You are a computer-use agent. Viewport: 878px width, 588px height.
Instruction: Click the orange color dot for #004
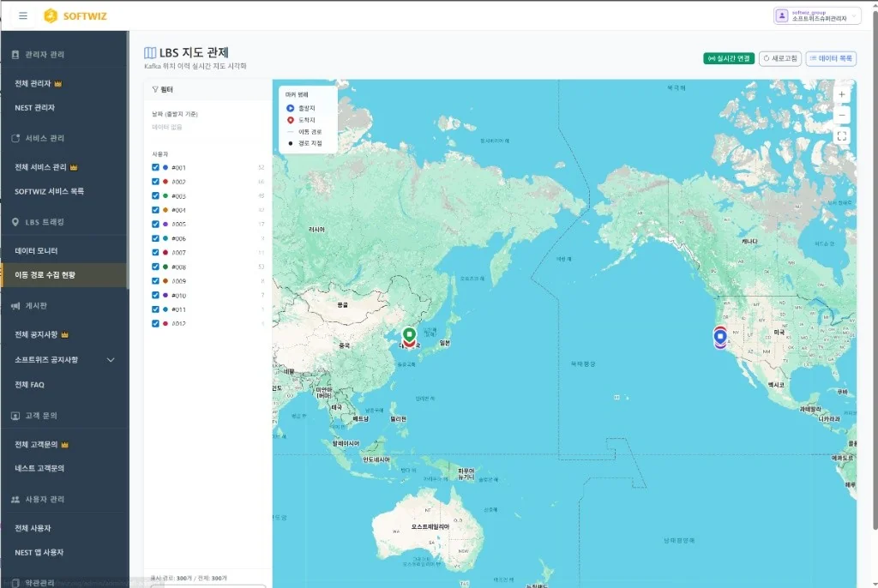pos(165,210)
